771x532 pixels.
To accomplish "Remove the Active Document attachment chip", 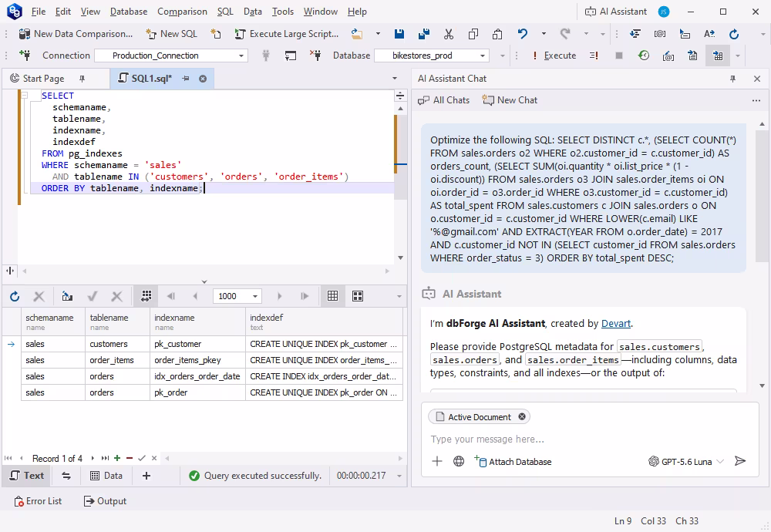I will pyautogui.click(x=522, y=417).
